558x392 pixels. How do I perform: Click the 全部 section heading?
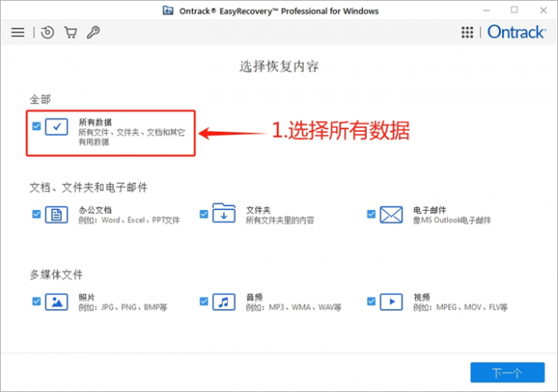(x=40, y=99)
